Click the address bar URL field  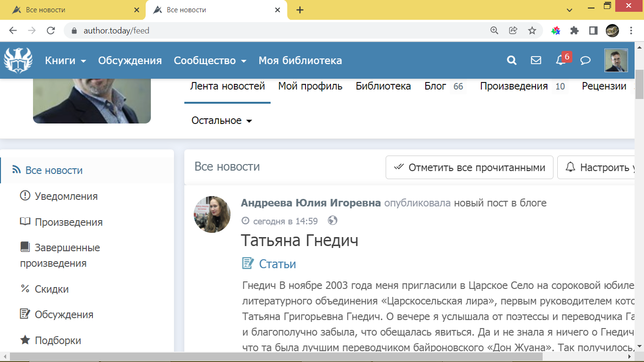pyautogui.click(x=283, y=31)
